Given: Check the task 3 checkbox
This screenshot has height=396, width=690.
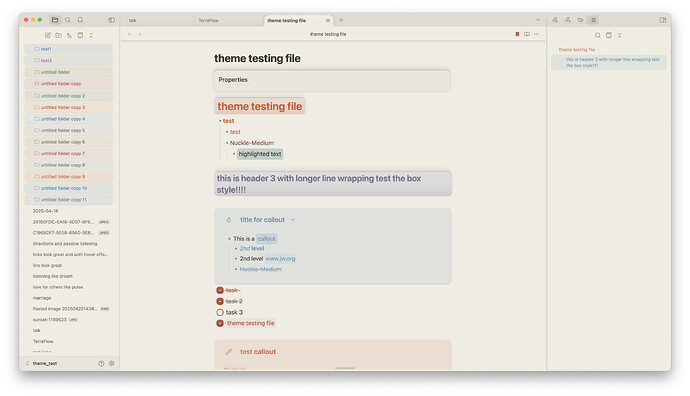Looking at the screenshot, I should [220, 312].
